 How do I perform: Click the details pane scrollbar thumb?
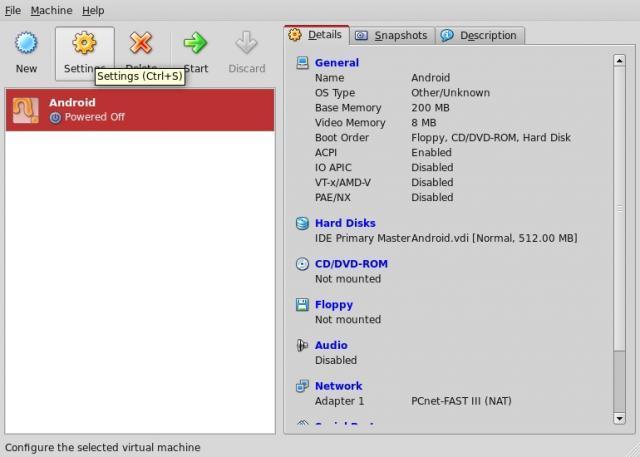coord(619,209)
